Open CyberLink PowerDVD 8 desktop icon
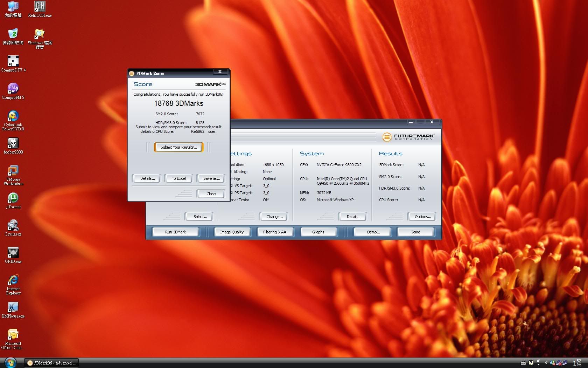The image size is (588, 368). tap(13, 121)
